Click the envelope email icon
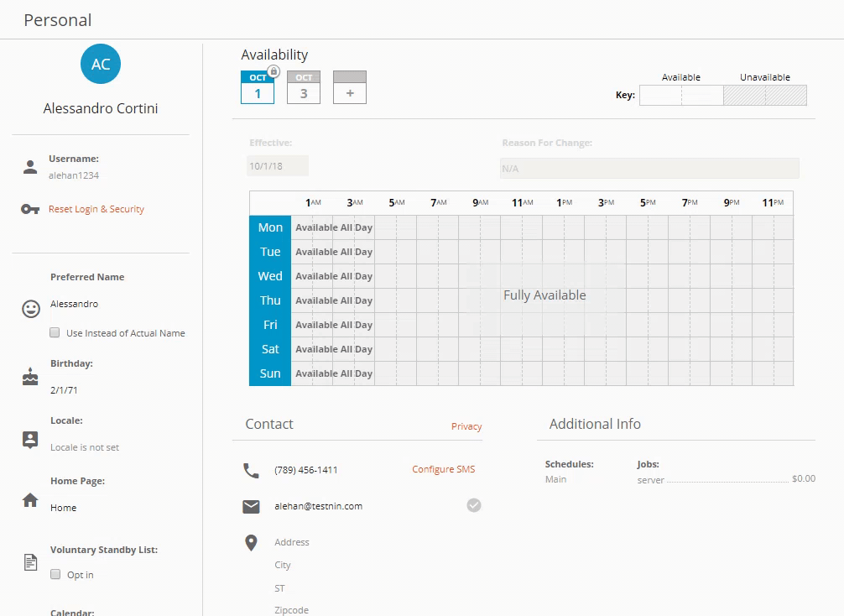844x616 pixels. point(251,506)
